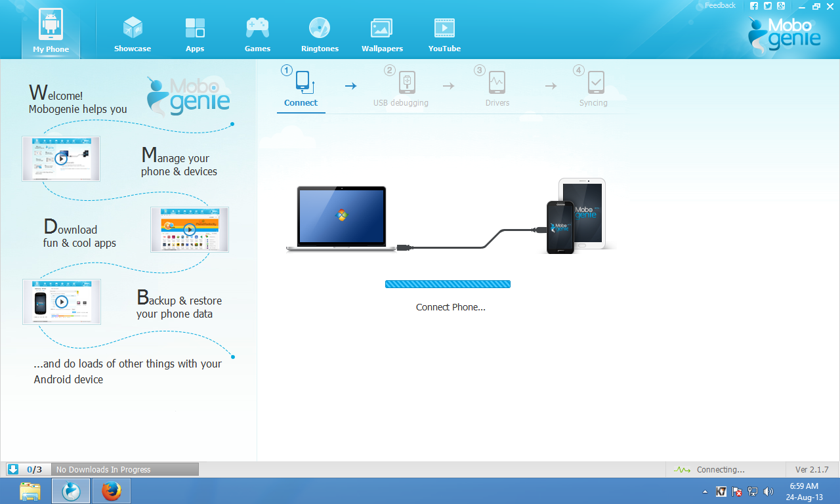Click the Mobogenie taskbar button
The image size is (840, 504).
[71, 491]
